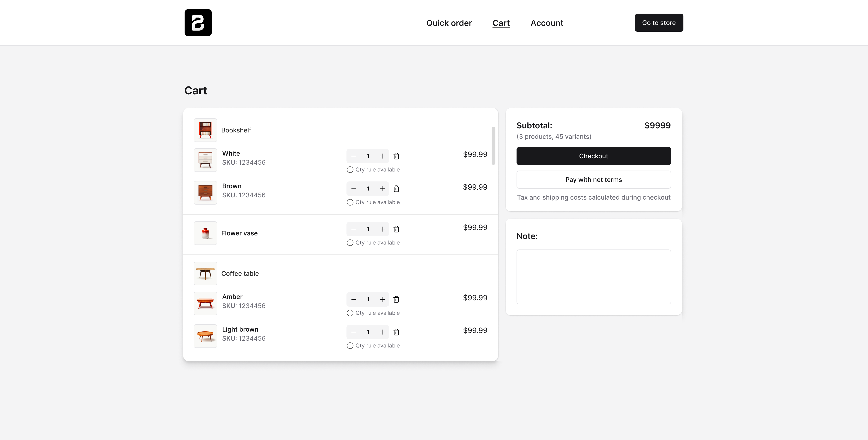Decrease Amber variant quantity

pyautogui.click(x=354, y=299)
